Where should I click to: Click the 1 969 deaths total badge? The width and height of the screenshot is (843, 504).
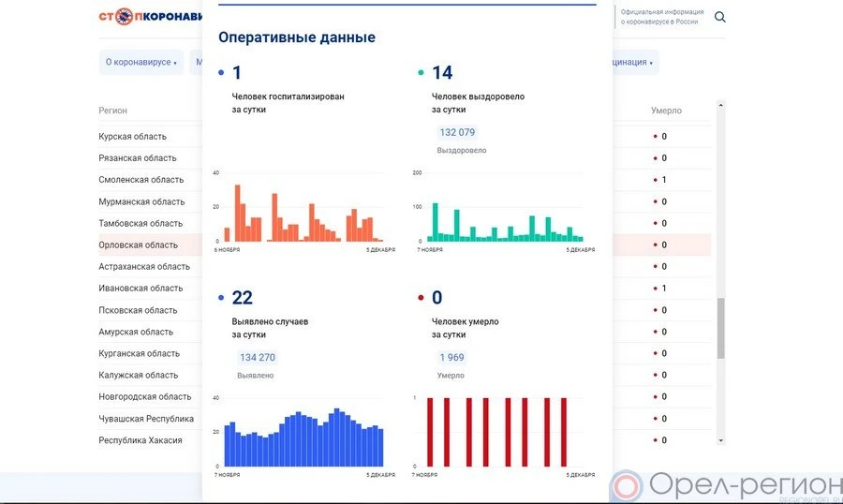tap(451, 357)
